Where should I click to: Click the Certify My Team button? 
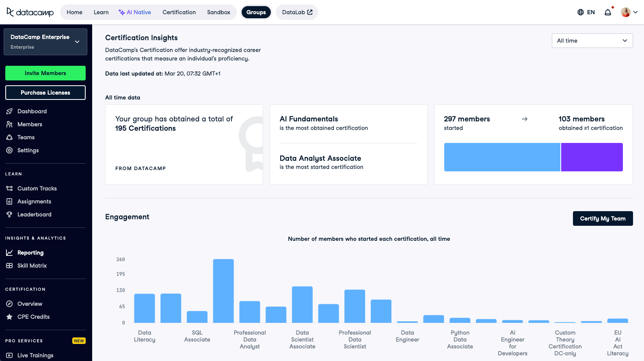pos(603,218)
